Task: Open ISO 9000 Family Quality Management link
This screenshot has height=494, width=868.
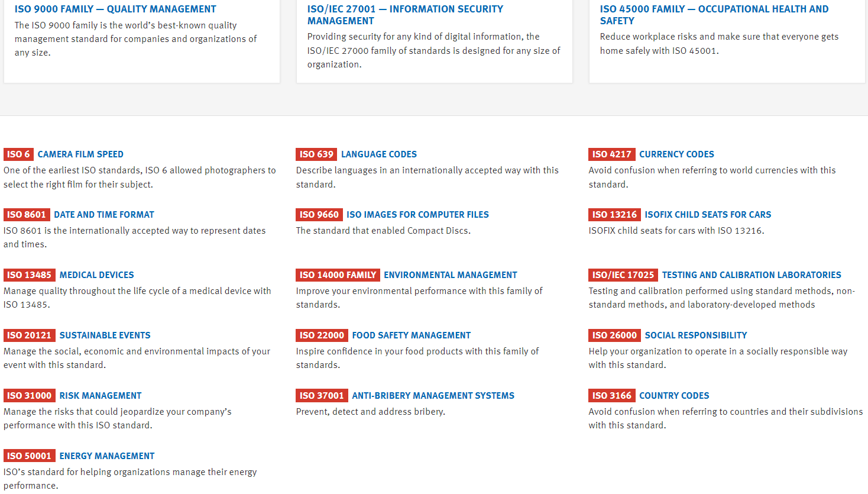Action: [115, 9]
